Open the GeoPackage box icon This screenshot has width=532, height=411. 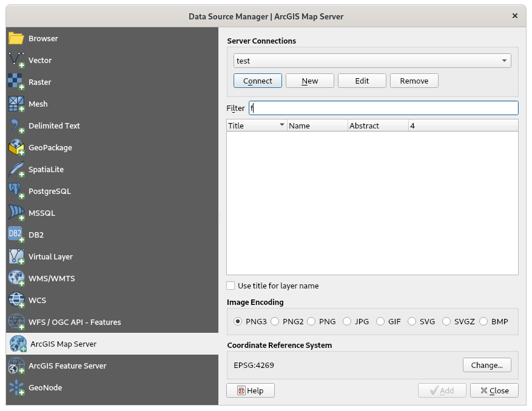point(16,147)
